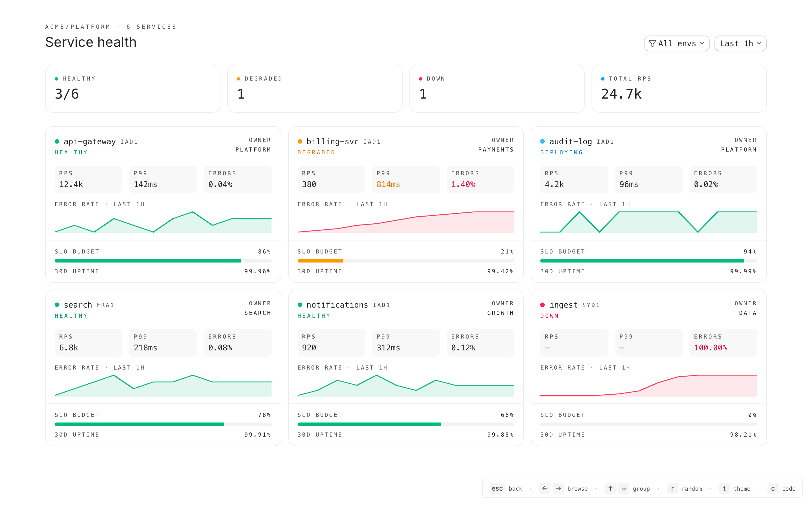
Task: Open the All envs dropdown
Action: [x=676, y=44]
